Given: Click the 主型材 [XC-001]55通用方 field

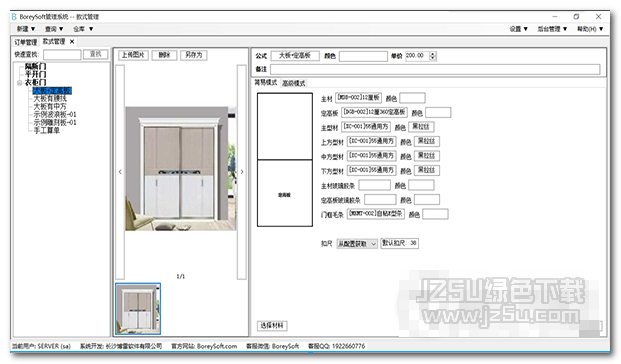Looking at the screenshot, I should [366, 127].
